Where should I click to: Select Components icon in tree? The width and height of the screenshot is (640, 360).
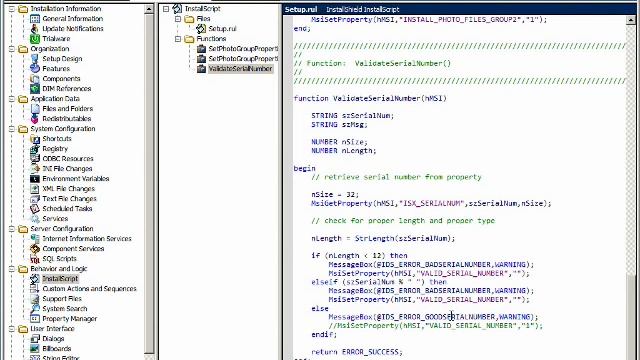click(x=35, y=78)
